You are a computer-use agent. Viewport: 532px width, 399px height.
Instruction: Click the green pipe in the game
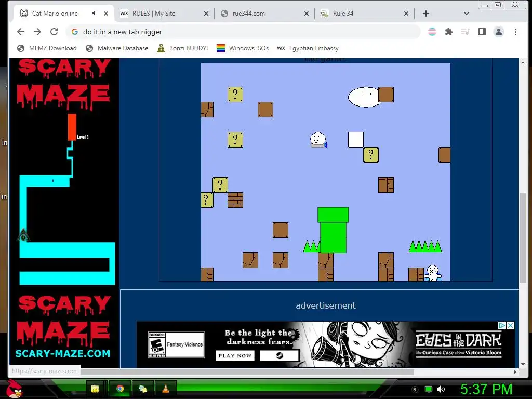[333, 230]
